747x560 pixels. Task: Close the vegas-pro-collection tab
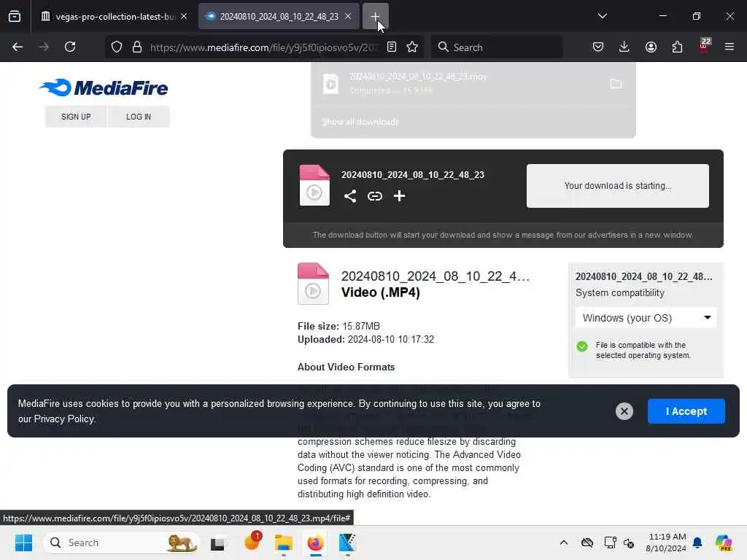click(x=184, y=16)
